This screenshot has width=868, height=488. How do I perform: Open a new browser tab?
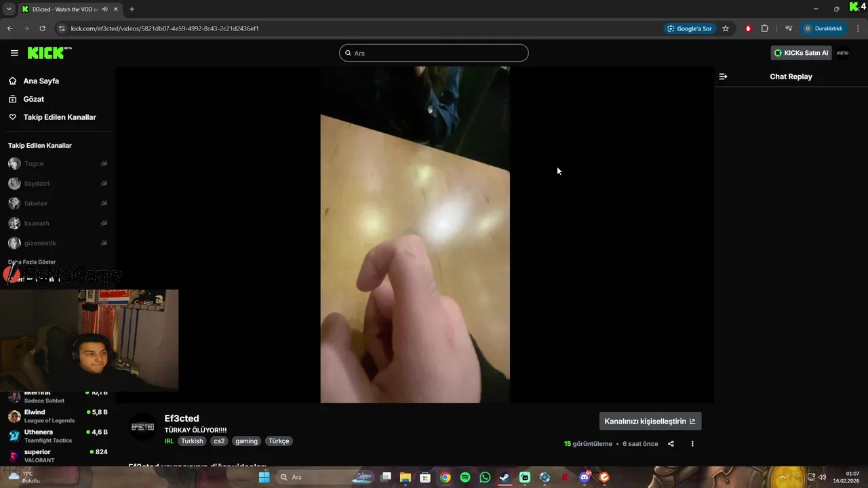(x=132, y=9)
